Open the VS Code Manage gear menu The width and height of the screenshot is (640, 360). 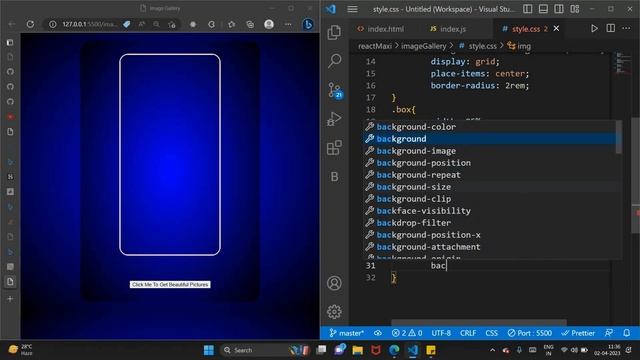(x=334, y=312)
